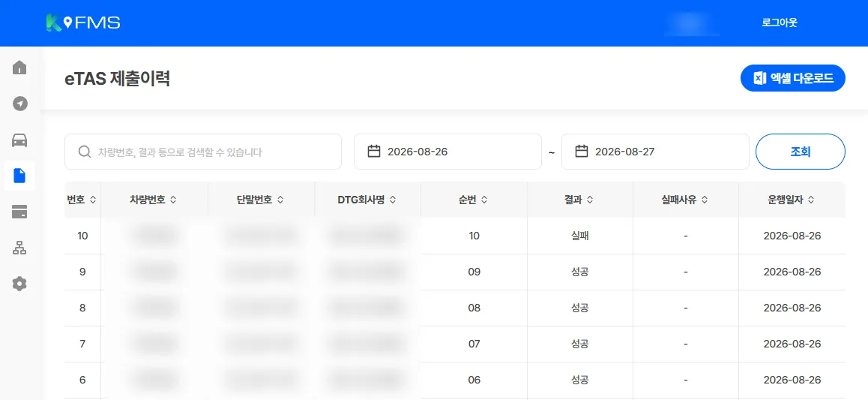Open the card/payment sidebar icon
868x400 pixels.
(x=19, y=212)
